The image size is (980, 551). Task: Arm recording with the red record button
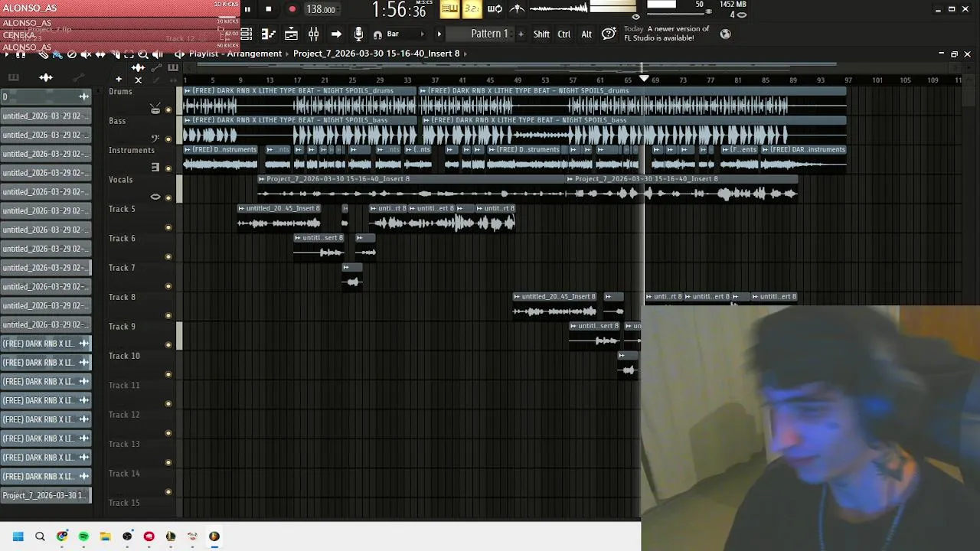(x=292, y=9)
